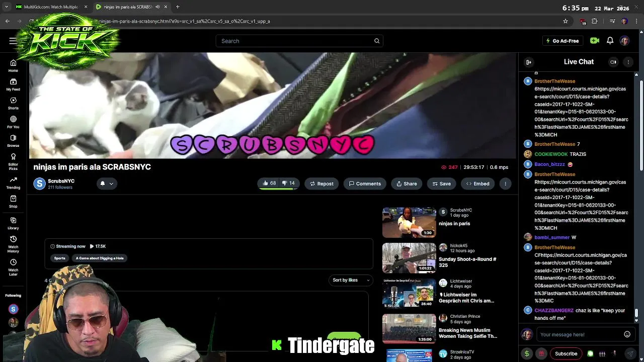Toggle notification bell for ScrubsNYC
Screen dimensions: 644x362
103,184
